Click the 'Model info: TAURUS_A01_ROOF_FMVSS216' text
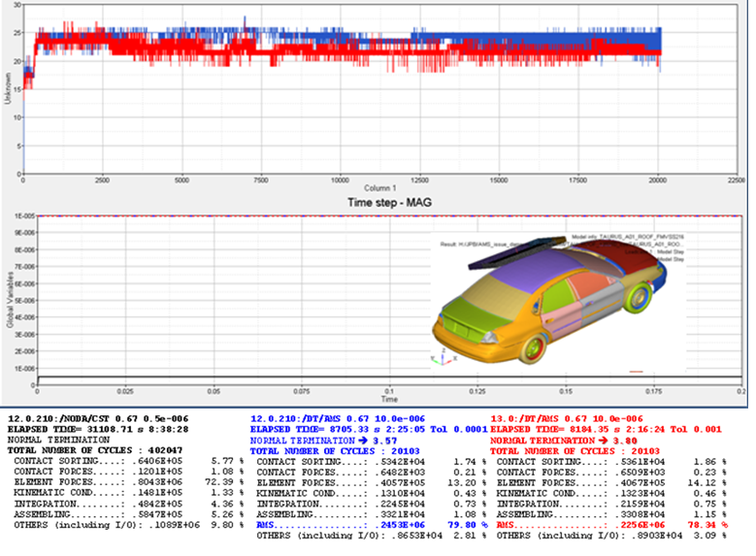 tap(616, 235)
